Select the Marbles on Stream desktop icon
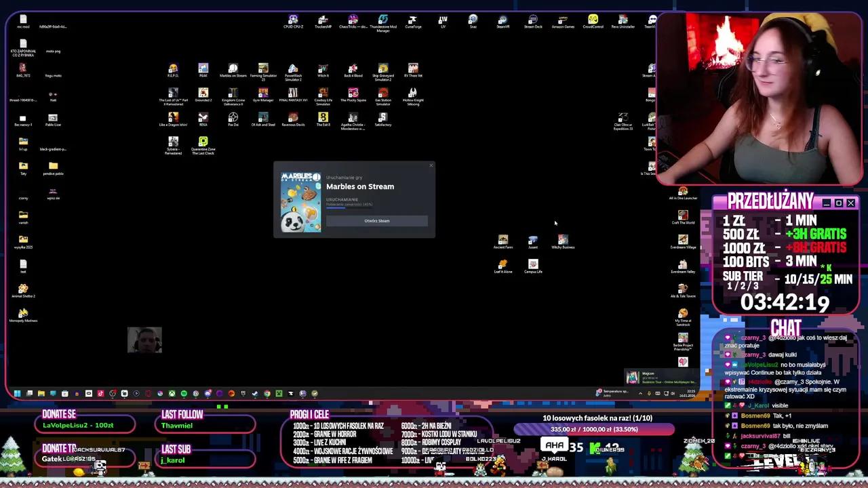Image resolution: width=868 pixels, height=488 pixels. pos(233,70)
